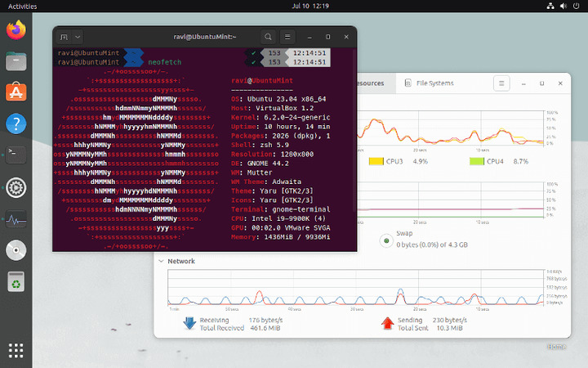Screen dimensions: 588x368
Task: Launch Firefox from the dock
Action: coord(16,31)
